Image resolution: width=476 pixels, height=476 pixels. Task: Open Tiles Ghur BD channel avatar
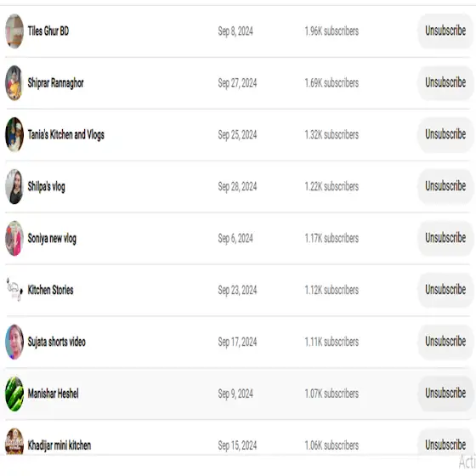[14, 31]
